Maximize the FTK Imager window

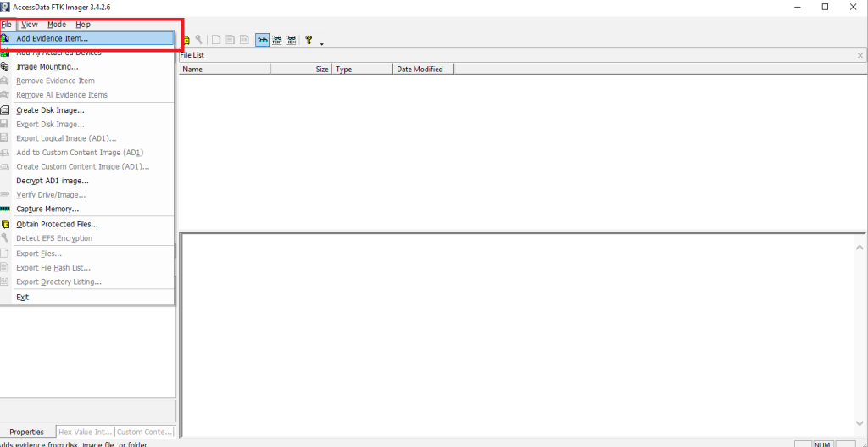(x=826, y=7)
